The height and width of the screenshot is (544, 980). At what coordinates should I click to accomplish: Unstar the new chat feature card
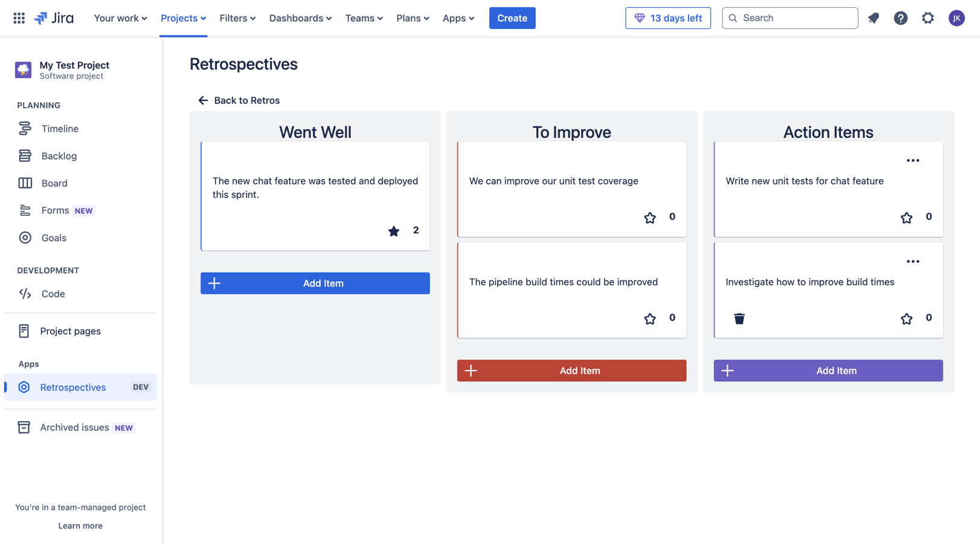point(394,231)
